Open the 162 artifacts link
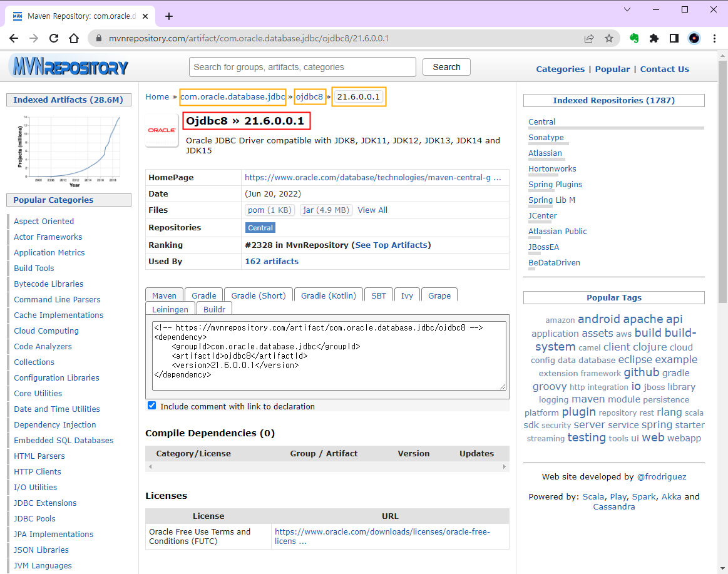Image resolution: width=728 pixels, height=574 pixels. click(272, 262)
